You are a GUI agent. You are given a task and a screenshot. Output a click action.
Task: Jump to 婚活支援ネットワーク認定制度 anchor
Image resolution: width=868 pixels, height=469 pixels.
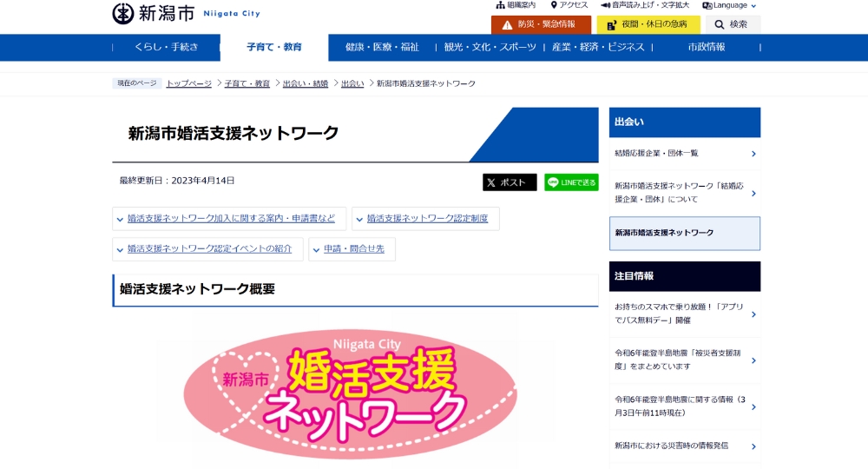coord(425,219)
